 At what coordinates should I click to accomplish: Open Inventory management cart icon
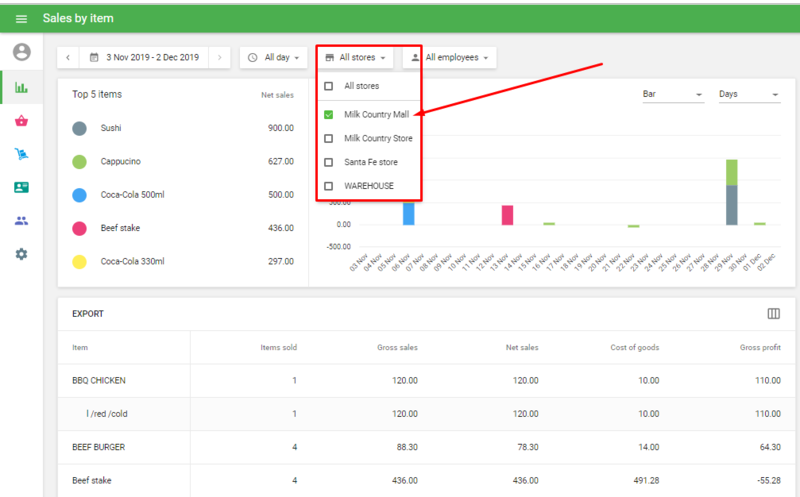tap(21, 154)
